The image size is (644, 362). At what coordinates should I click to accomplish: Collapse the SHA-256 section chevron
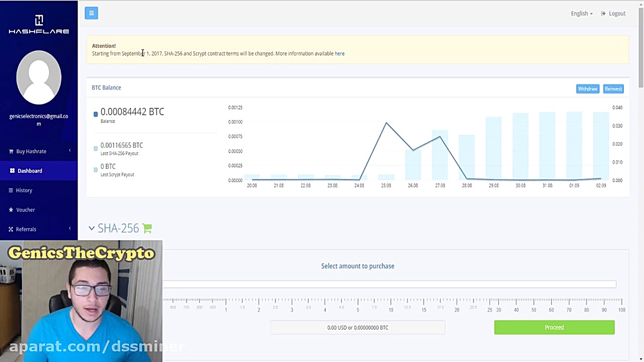tap(92, 228)
